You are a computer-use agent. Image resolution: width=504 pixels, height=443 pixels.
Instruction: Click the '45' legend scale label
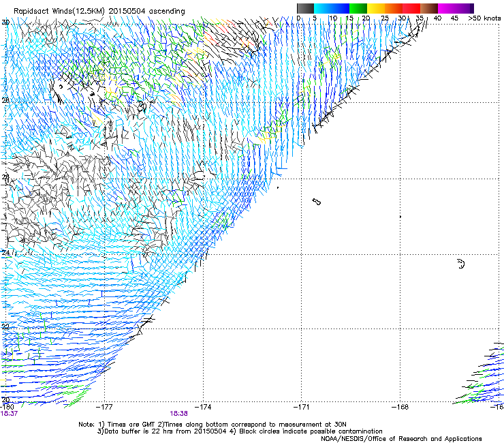pos(454,18)
